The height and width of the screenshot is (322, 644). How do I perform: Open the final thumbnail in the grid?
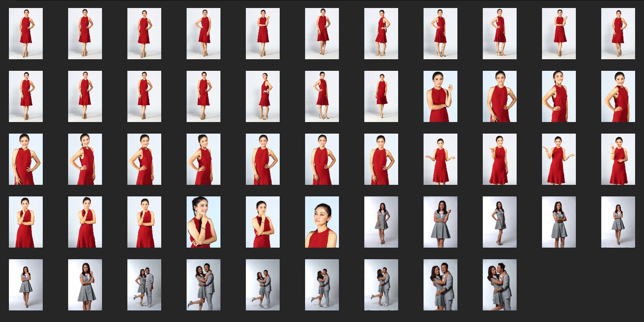[x=499, y=285]
